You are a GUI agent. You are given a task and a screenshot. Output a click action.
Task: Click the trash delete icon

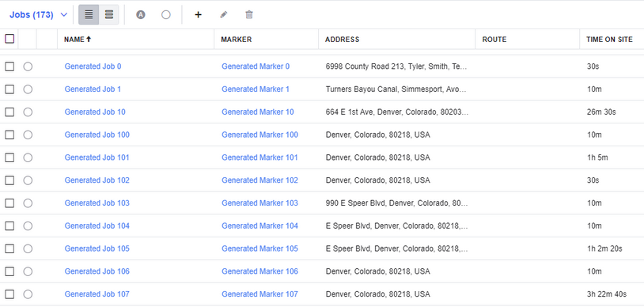click(249, 15)
